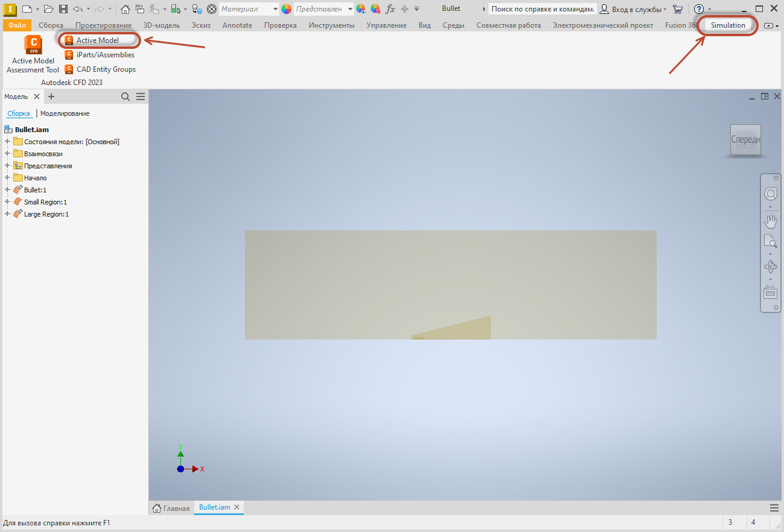Screen dimensions: 784x532
Task: Switch browser to the Моделирование view
Action: (x=65, y=113)
